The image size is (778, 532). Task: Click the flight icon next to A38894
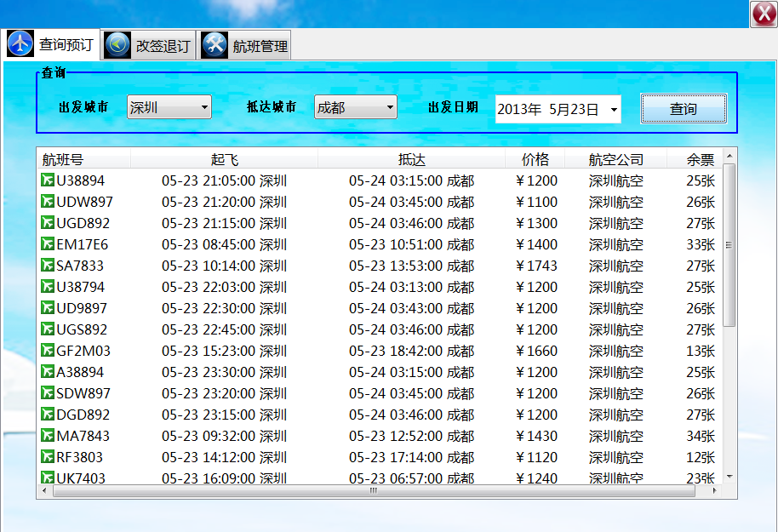pos(48,372)
